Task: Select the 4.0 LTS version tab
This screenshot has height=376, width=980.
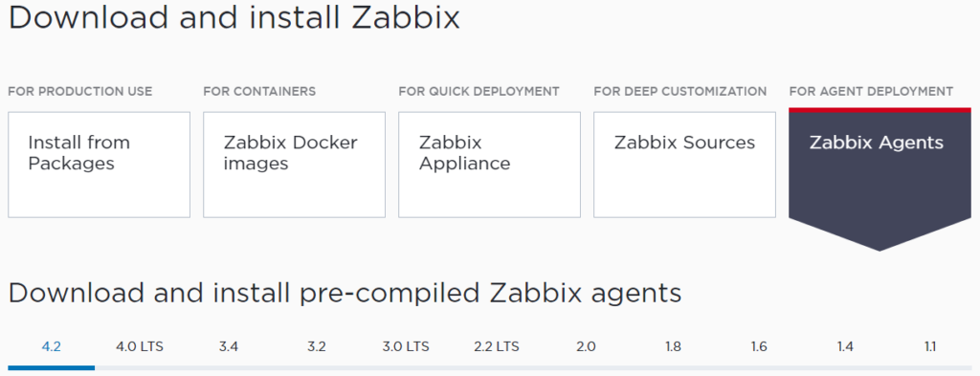Action: pyautogui.click(x=140, y=346)
